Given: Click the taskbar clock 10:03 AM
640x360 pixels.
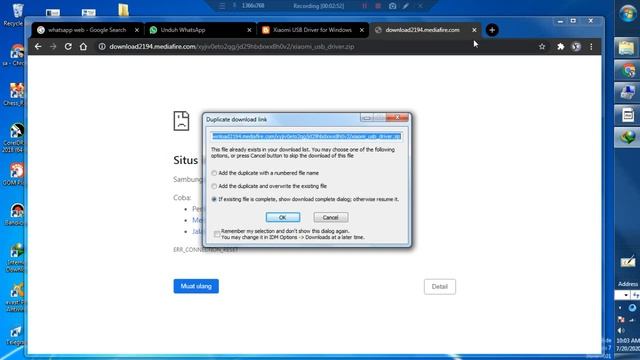Looking at the screenshot, I should click(x=628, y=344).
